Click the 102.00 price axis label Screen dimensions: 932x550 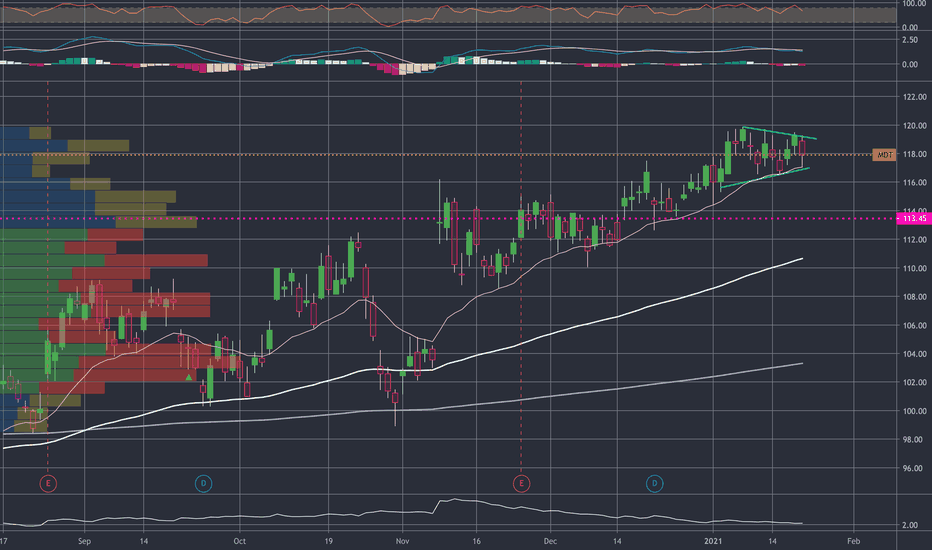coord(914,382)
